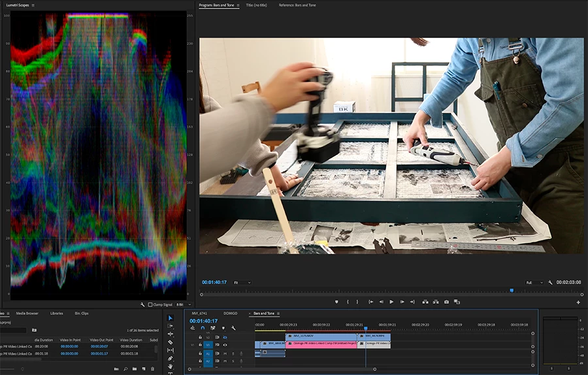
Task: Select the Selection arrow tool
Action: tap(171, 318)
